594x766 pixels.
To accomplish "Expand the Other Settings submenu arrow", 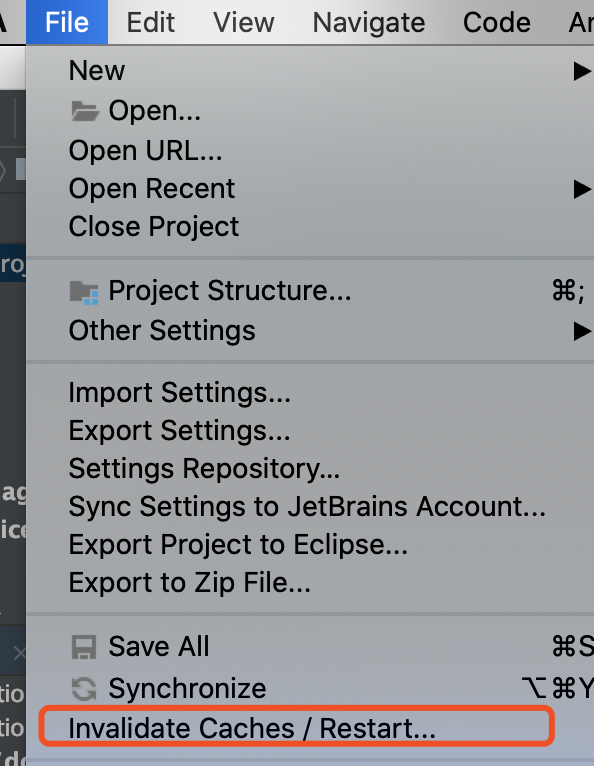I will click(x=582, y=331).
